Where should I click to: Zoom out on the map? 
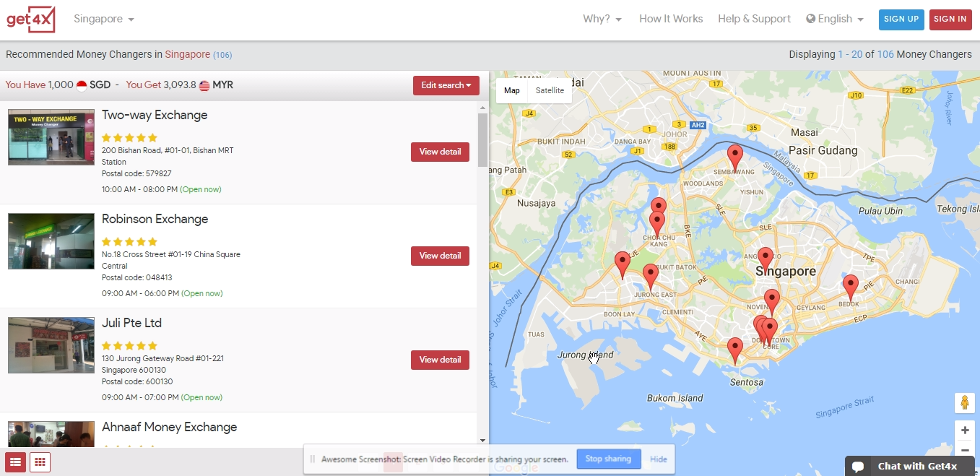point(965,450)
